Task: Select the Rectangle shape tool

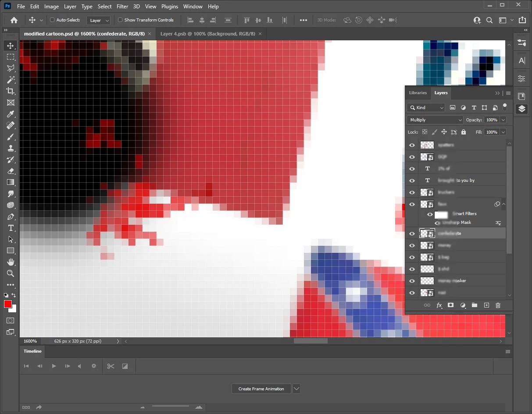Action: point(11,251)
